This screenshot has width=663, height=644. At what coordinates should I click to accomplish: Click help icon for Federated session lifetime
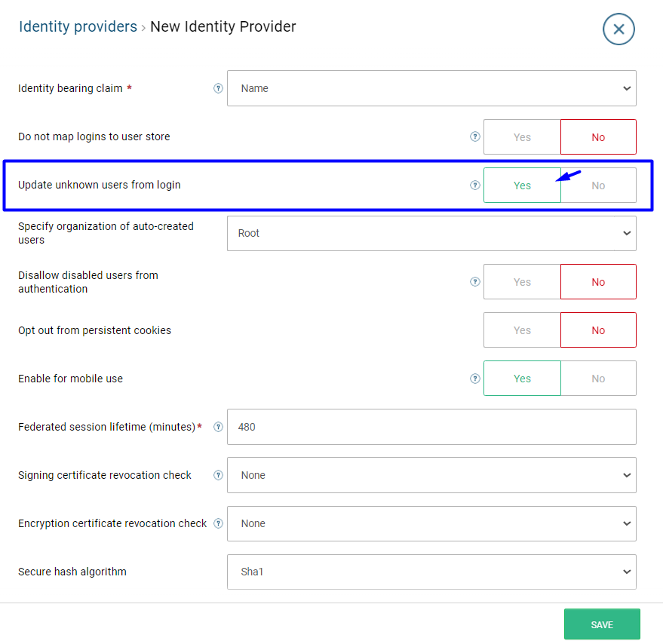(219, 427)
